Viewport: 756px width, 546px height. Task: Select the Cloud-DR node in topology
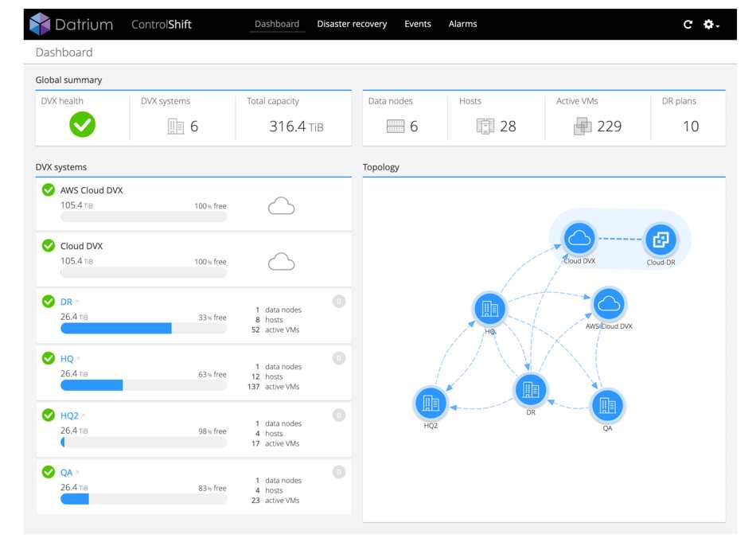coord(661,240)
